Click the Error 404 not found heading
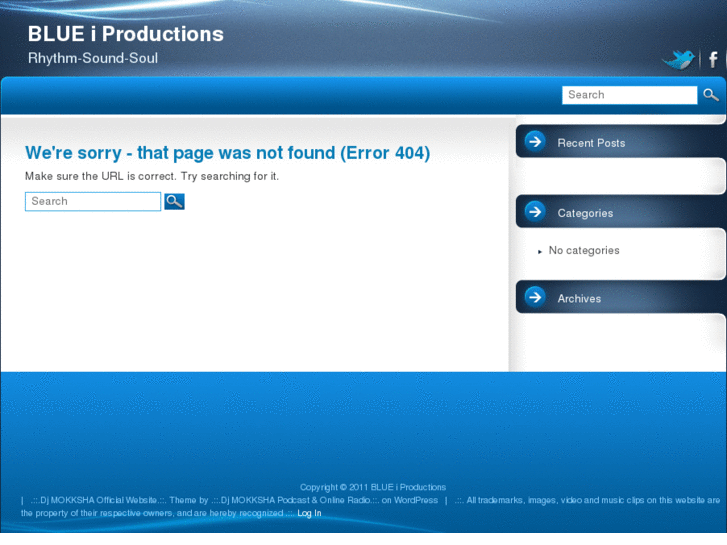This screenshot has width=727, height=545. click(x=227, y=153)
